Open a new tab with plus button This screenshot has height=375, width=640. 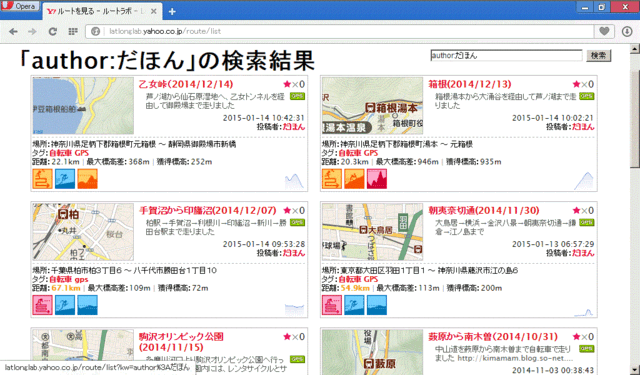(172, 11)
